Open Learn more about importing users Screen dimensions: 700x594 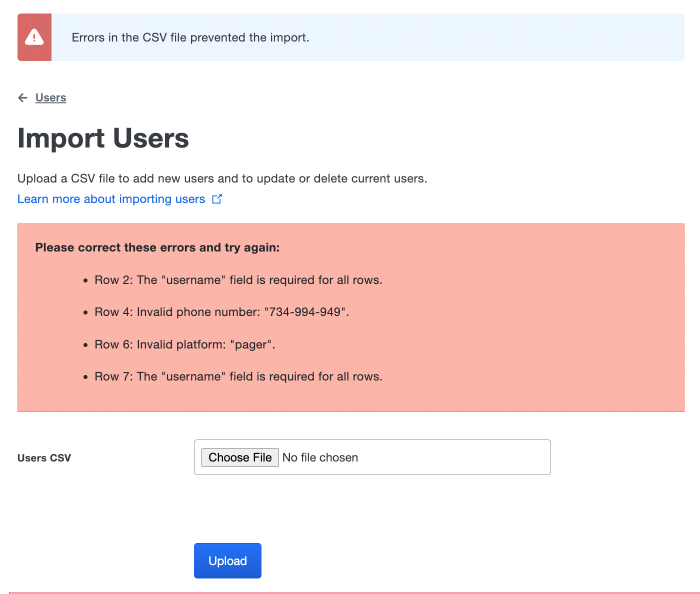tap(111, 199)
